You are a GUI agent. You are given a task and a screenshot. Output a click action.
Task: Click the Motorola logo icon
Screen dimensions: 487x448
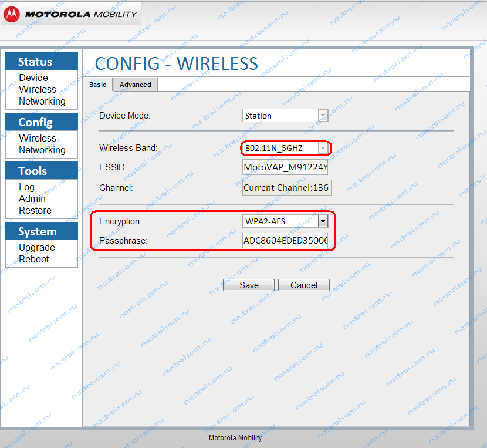pyautogui.click(x=13, y=14)
